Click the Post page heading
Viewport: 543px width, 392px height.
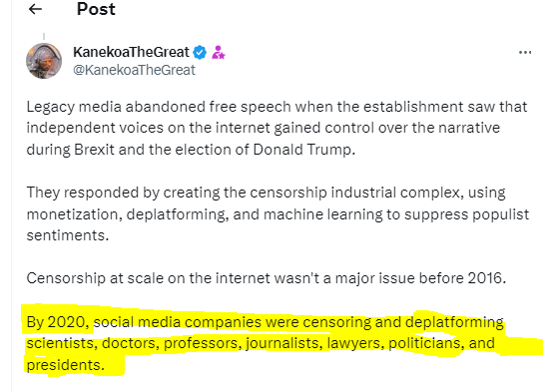click(96, 9)
